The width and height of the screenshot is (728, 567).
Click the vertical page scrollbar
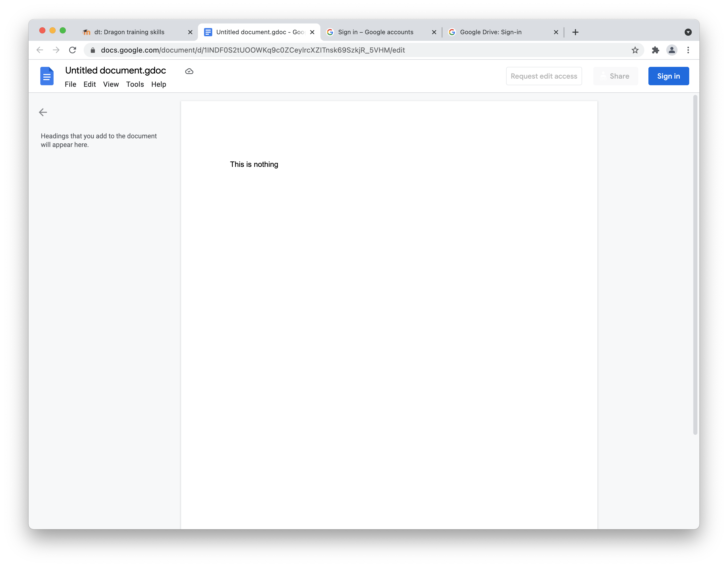(x=695, y=265)
